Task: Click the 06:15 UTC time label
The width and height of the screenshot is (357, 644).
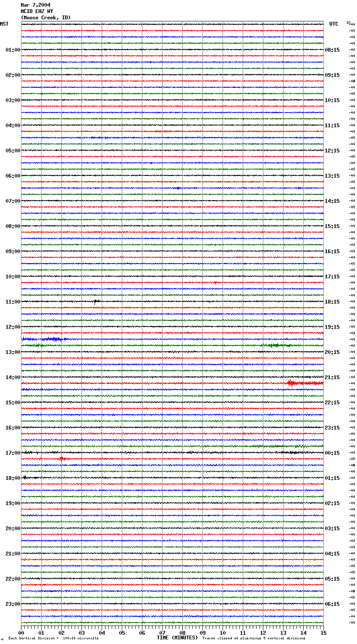Action: click(x=332, y=604)
